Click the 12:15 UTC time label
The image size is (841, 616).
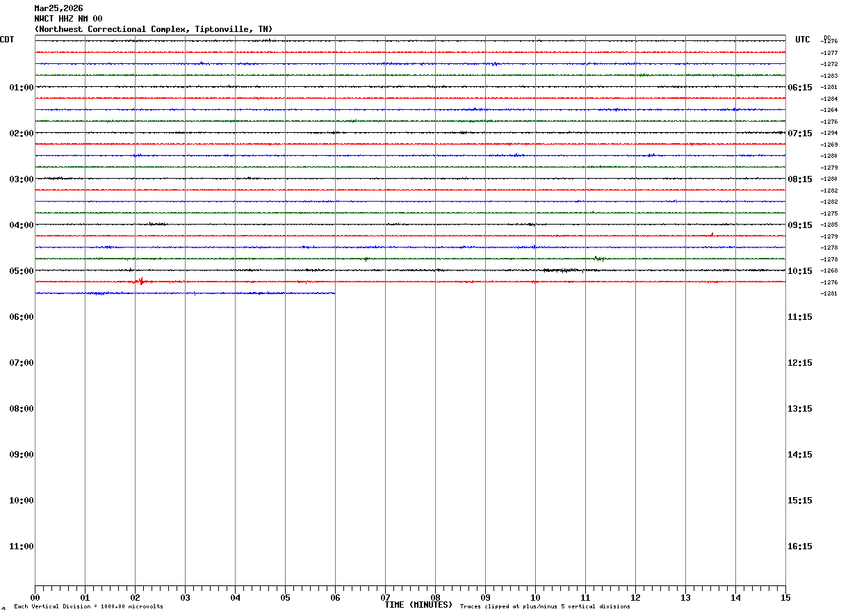tap(800, 363)
